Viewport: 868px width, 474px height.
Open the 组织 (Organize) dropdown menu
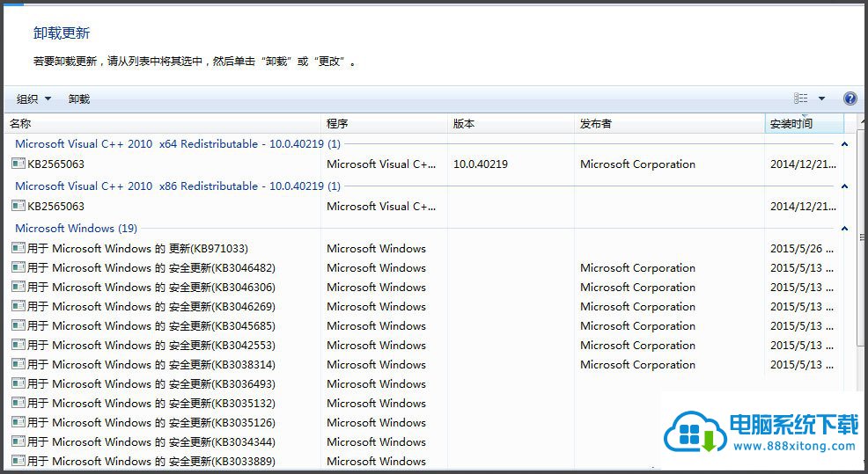pos(33,99)
